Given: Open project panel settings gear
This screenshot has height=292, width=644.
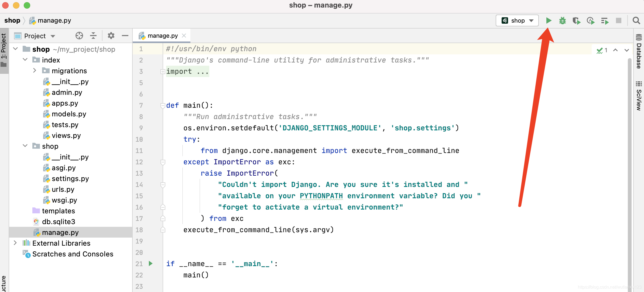Looking at the screenshot, I should click(x=111, y=36).
